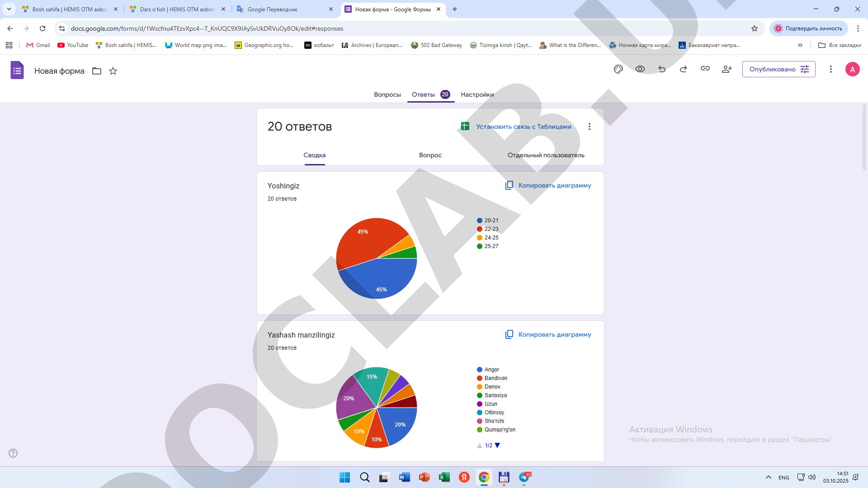This screenshot has width=868, height=488.
Task: Select the Sariosiyo legend entry
Action: coord(492,395)
